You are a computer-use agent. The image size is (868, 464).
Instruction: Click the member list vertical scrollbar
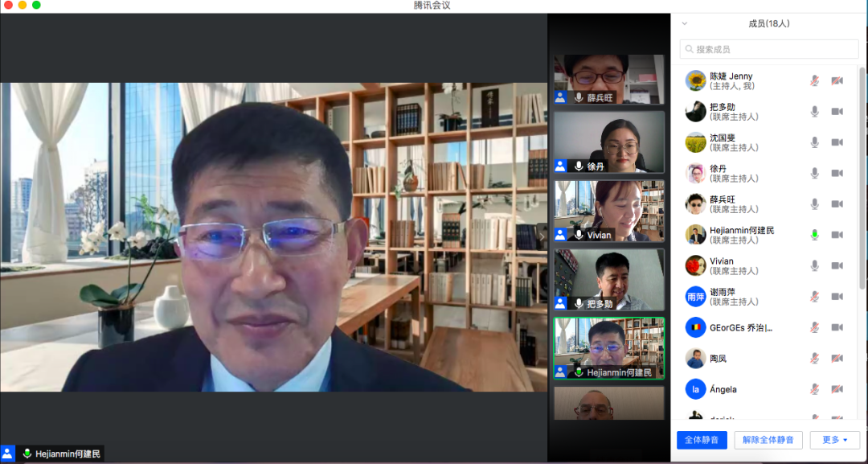[x=862, y=177]
